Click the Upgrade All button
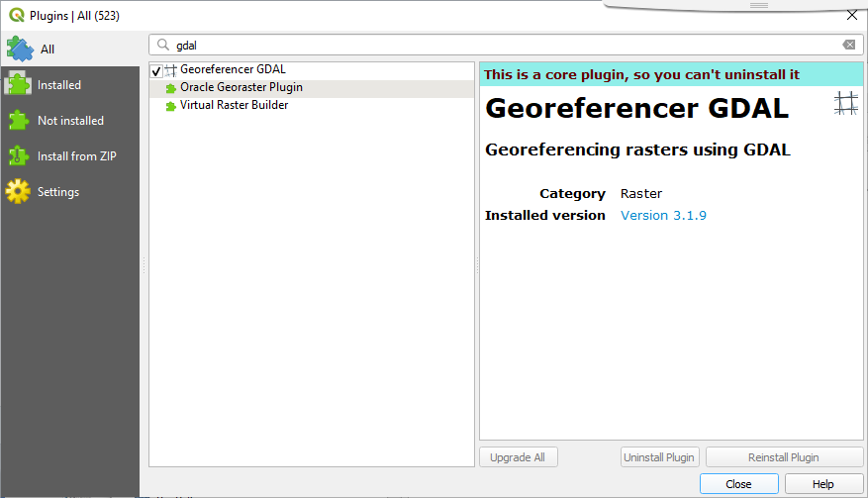The height and width of the screenshot is (498, 868). click(519, 457)
